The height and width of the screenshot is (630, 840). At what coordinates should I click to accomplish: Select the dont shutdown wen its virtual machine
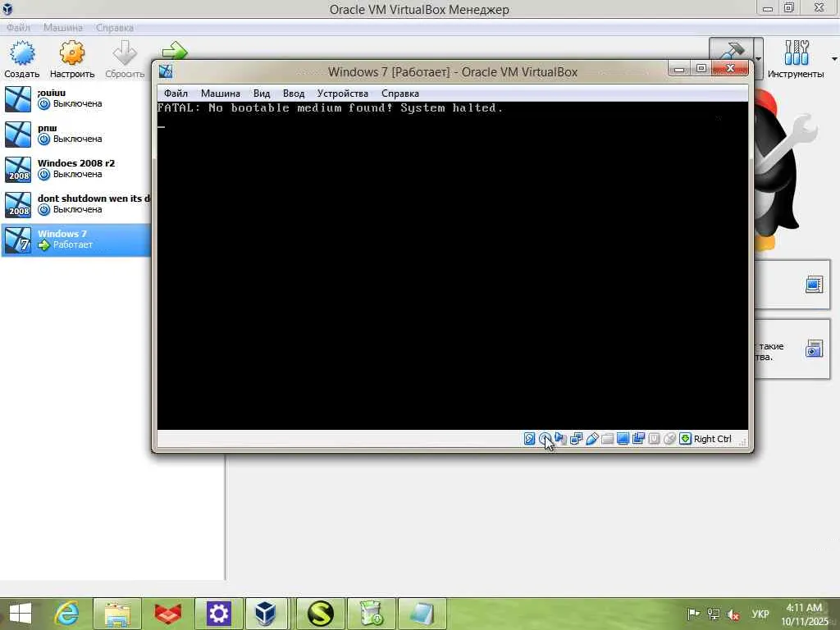pyautogui.click(x=76, y=204)
